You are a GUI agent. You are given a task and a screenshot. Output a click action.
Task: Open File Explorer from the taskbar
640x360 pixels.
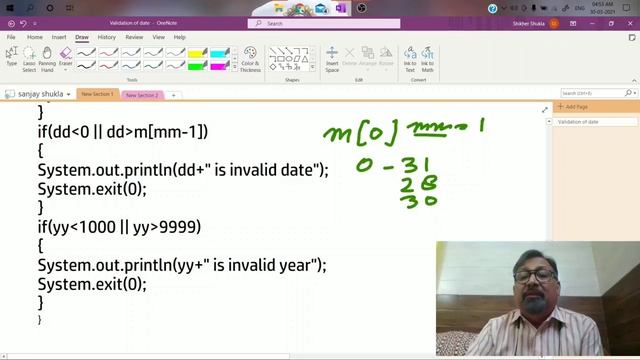coord(279,8)
